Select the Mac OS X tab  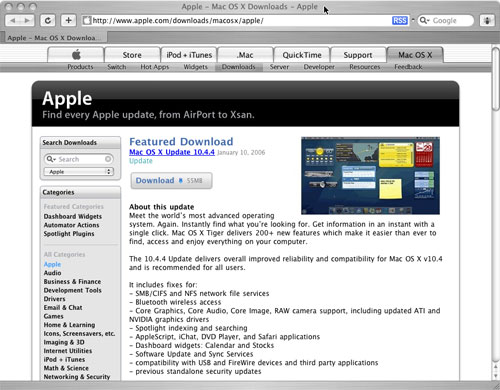click(415, 55)
